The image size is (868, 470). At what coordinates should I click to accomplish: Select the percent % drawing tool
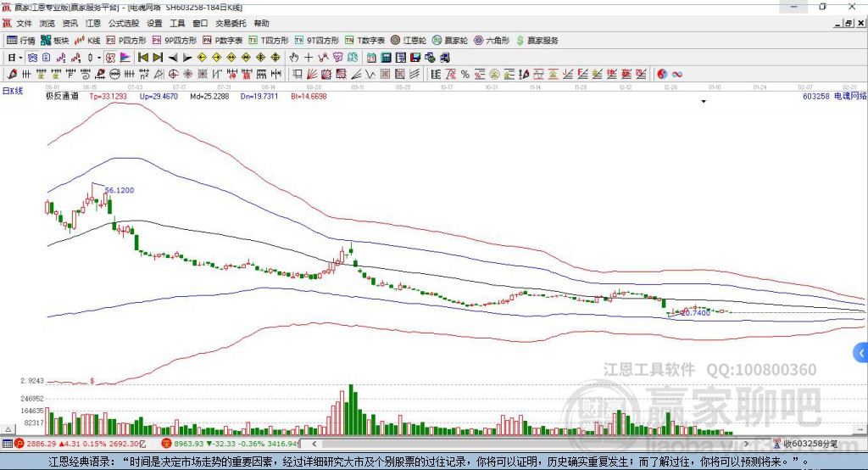(x=465, y=75)
